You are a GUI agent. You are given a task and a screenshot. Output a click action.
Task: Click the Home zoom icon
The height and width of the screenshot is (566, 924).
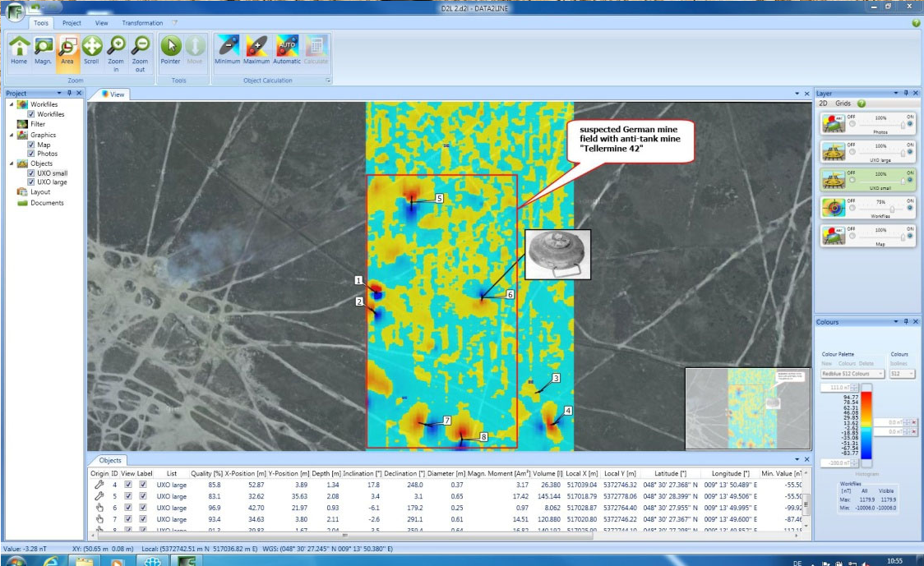18,49
